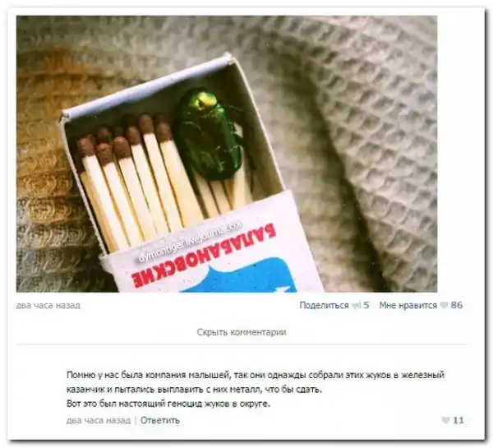This screenshot has width=493, height=448.
Task: Click the Поделиться link
Action: click(x=324, y=305)
